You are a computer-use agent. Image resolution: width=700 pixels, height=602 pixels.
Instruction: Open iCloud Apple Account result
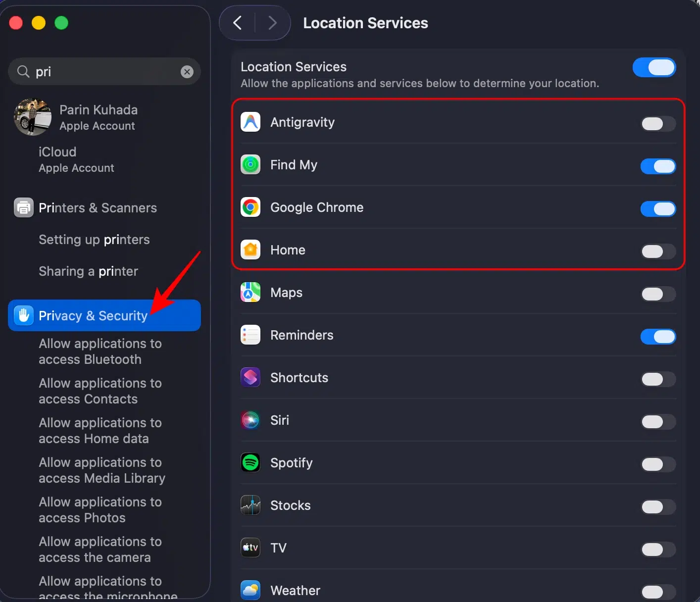[x=104, y=159]
